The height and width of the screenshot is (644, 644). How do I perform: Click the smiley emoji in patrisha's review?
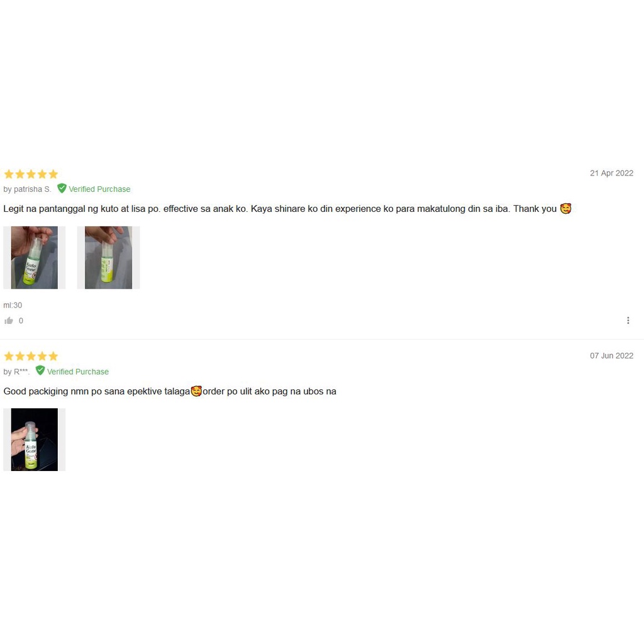point(565,209)
